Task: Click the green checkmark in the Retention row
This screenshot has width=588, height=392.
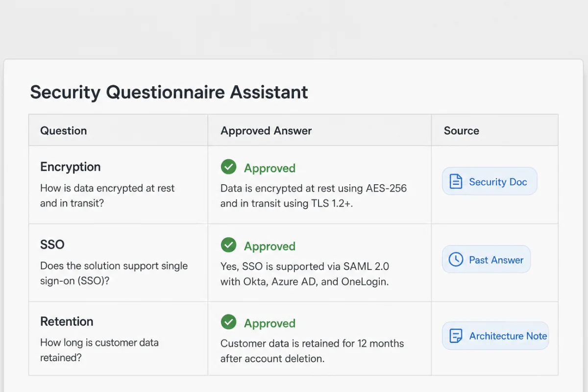Action: (x=228, y=322)
